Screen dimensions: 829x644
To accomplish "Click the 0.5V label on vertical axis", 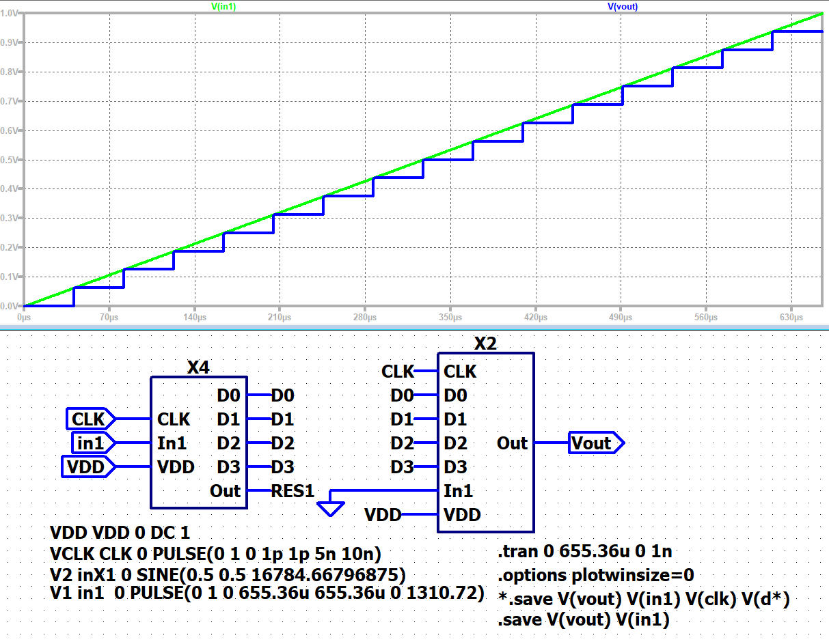I will pyautogui.click(x=10, y=160).
